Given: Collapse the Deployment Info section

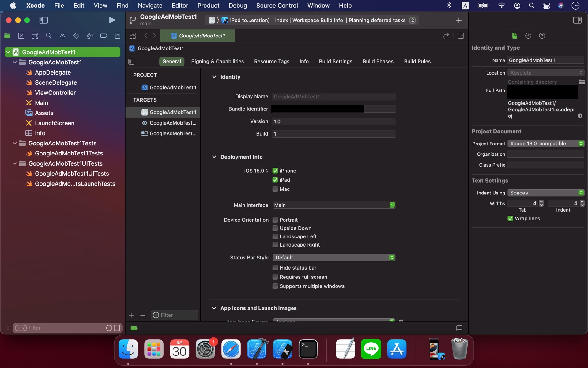Looking at the screenshot, I should [x=214, y=157].
